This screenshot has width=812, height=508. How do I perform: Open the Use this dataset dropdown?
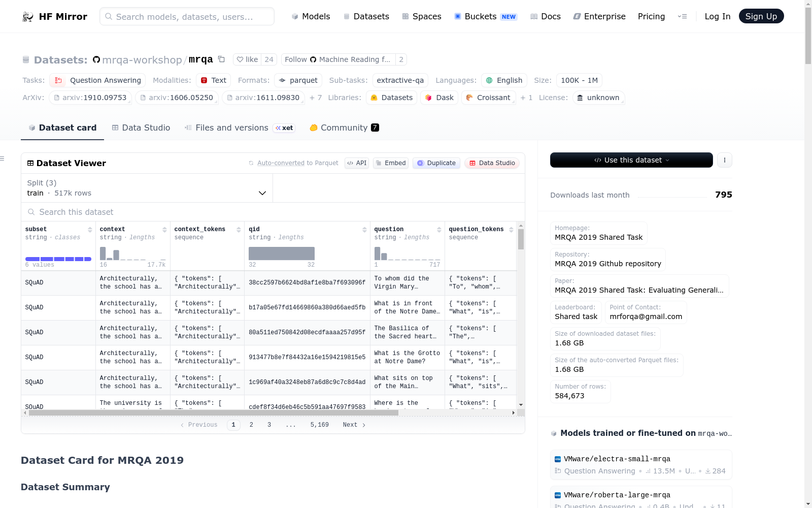pyautogui.click(x=631, y=160)
